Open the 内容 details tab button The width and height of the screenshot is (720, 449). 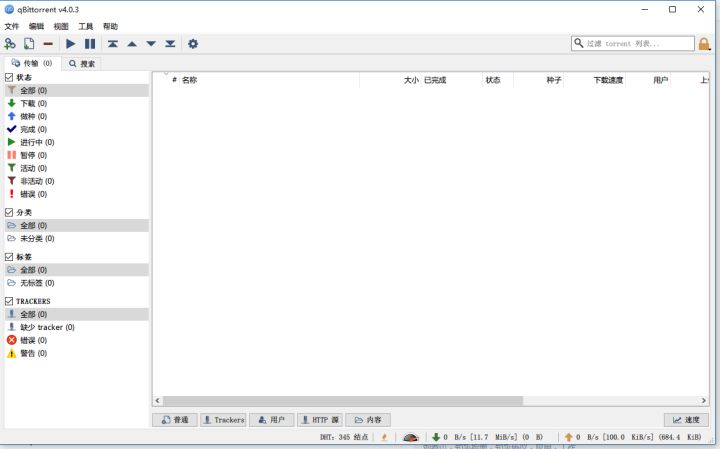(368, 420)
